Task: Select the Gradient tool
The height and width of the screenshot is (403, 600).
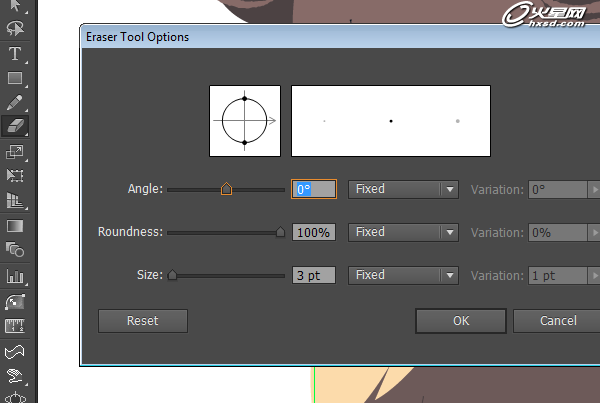Action: tap(15, 226)
